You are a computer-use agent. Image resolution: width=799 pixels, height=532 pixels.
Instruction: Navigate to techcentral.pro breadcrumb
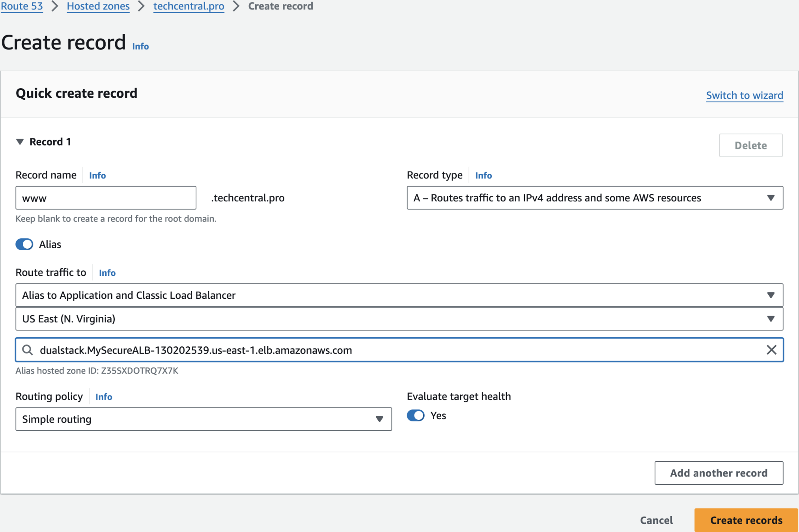(189, 6)
